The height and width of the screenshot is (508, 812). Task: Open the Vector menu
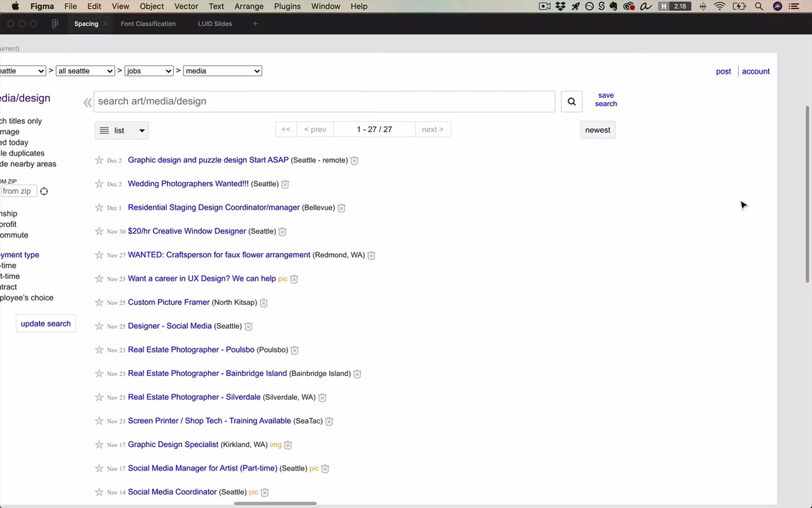coord(186,6)
